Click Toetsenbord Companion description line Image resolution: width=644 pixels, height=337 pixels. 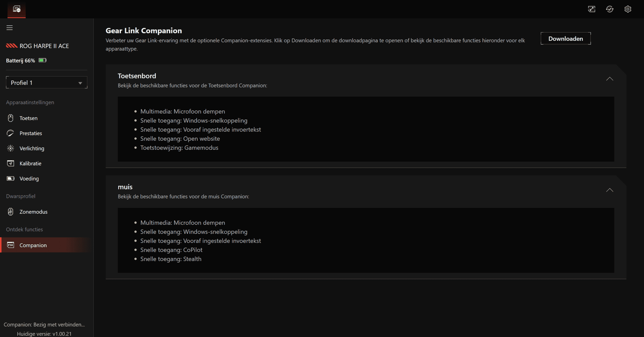tap(192, 85)
